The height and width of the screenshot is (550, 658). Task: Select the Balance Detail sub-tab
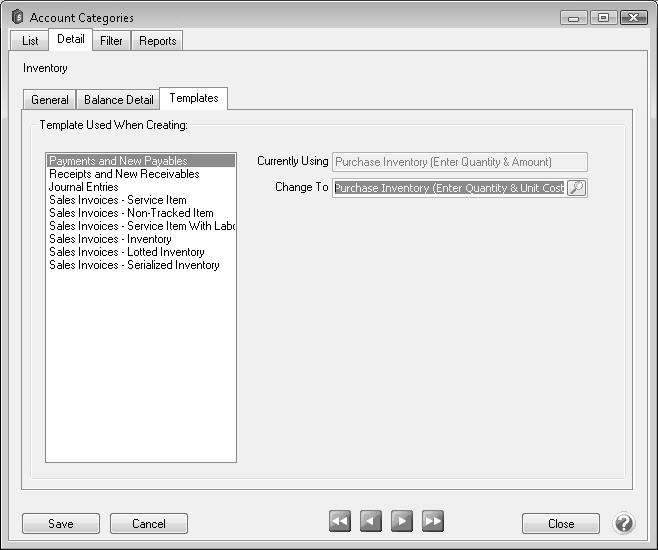119,100
